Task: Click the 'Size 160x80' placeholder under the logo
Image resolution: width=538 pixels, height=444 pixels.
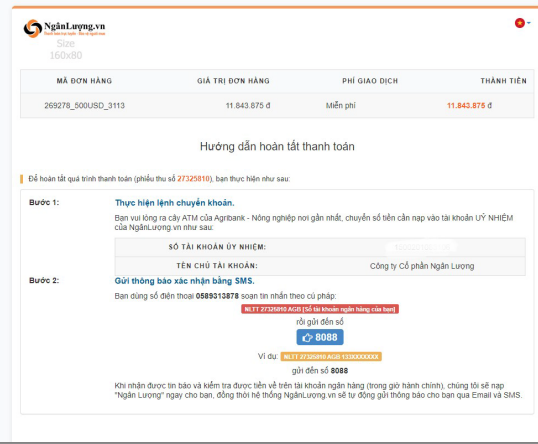Action: [66, 49]
